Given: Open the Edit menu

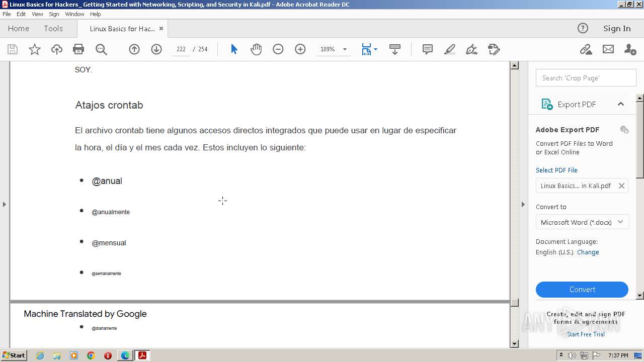Looking at the screenshot, I should [21, 14].
